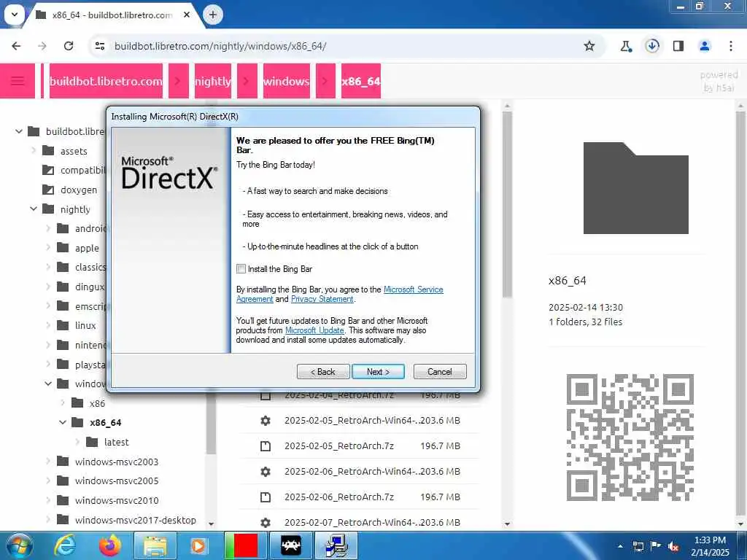Expand the linux folder in tree
This screenshot has width=747, height=560.
point(48,326)
